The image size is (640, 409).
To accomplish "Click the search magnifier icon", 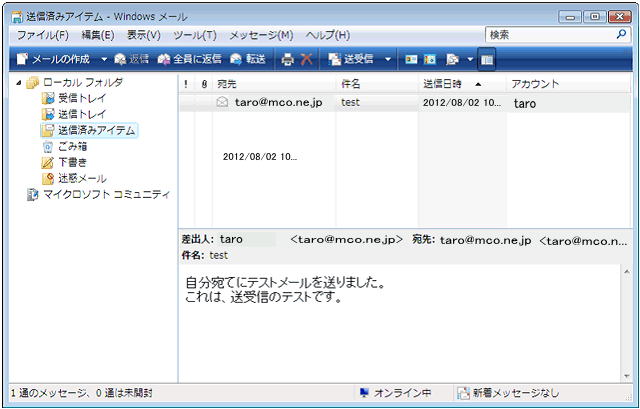I will pos(621,34).
